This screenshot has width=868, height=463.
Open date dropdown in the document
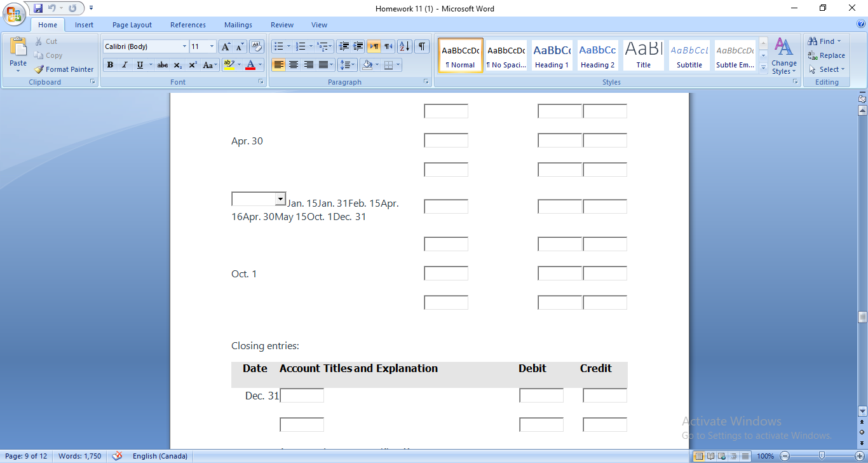(280, 199)
